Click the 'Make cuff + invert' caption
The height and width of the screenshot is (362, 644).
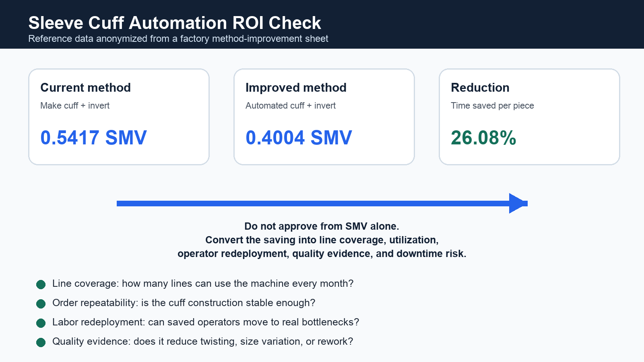click(75, 105)
